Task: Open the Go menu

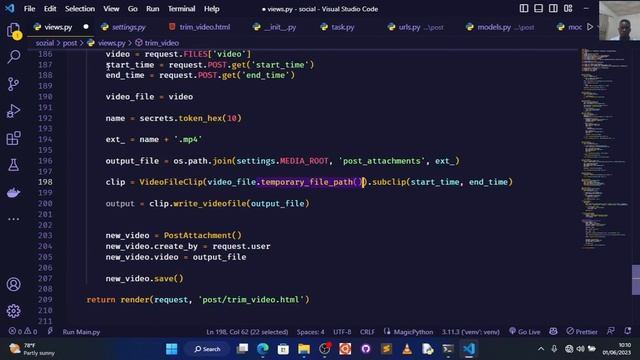Action: [x=133, y=9]
